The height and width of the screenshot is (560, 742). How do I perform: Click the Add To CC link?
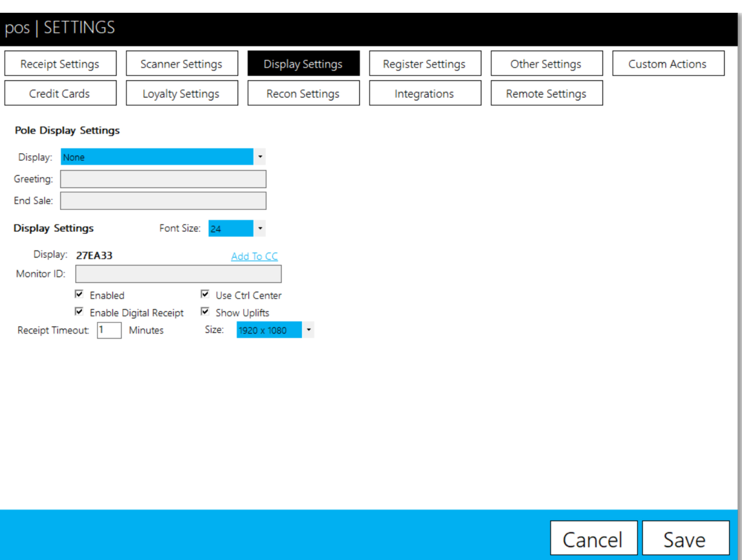click(254, 256)
